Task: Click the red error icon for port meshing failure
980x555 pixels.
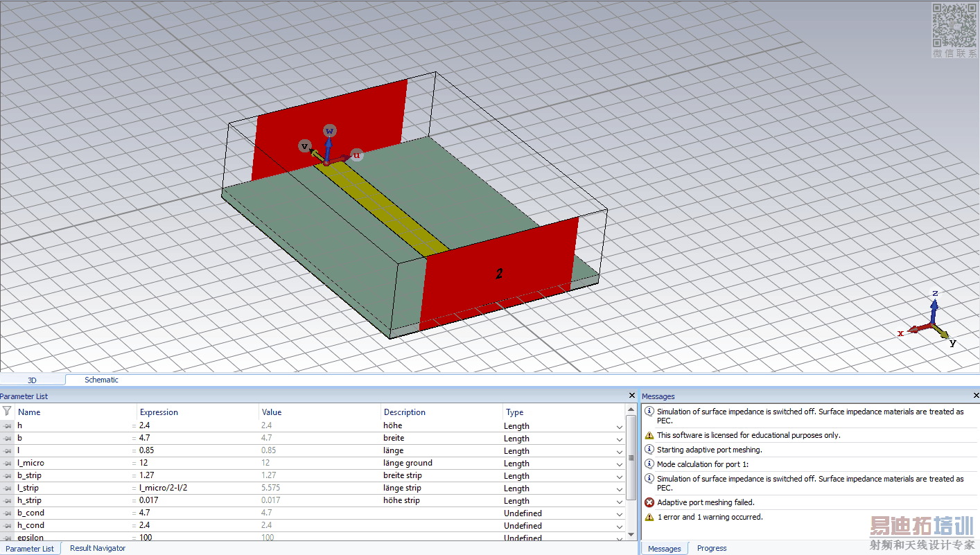Action: 649,502
